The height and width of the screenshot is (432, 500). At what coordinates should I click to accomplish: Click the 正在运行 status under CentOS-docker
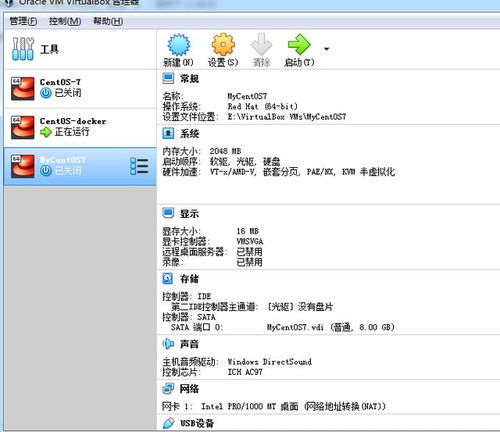tap(72, 132)
